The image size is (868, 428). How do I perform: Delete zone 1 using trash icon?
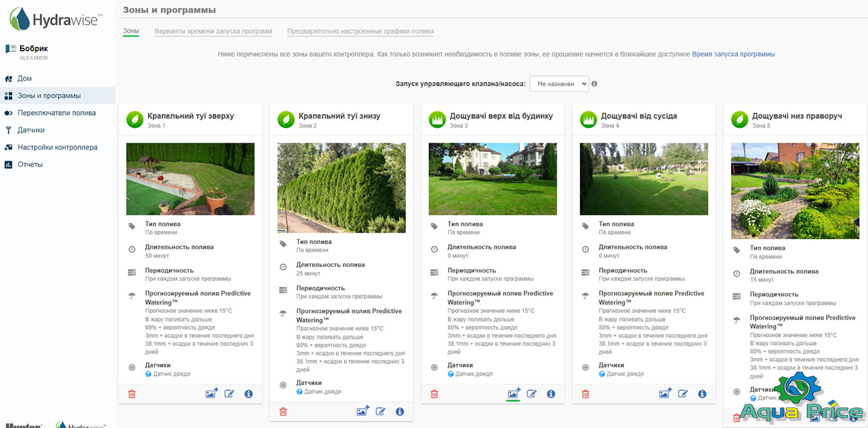(132, 394)
